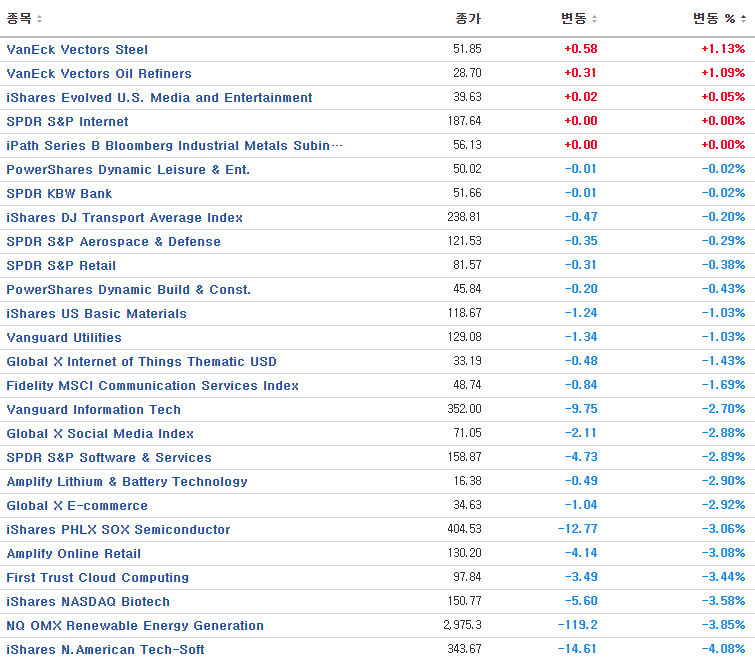Select change value -5.60

(581, 602)
